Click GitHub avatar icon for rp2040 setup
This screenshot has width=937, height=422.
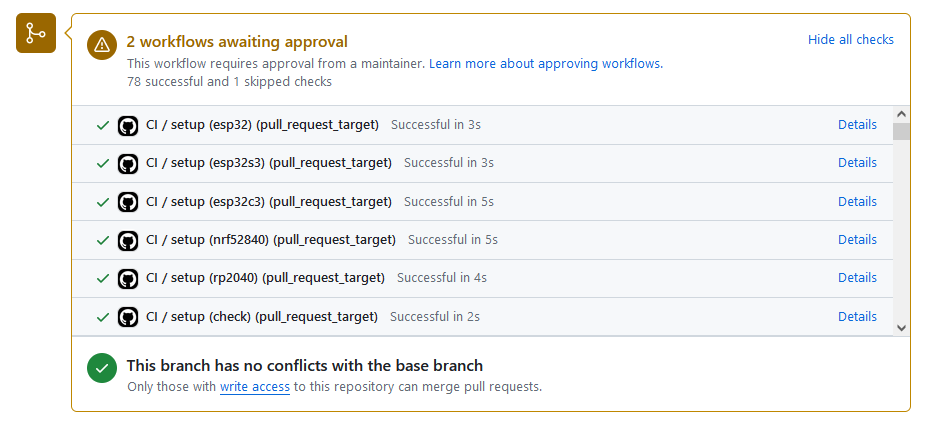click(127, 279)
